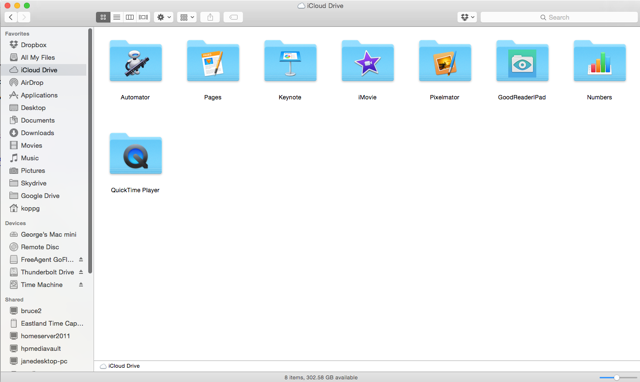
Task: Eject the Thunderbolt Drive
Action: [x=81, y=272]
